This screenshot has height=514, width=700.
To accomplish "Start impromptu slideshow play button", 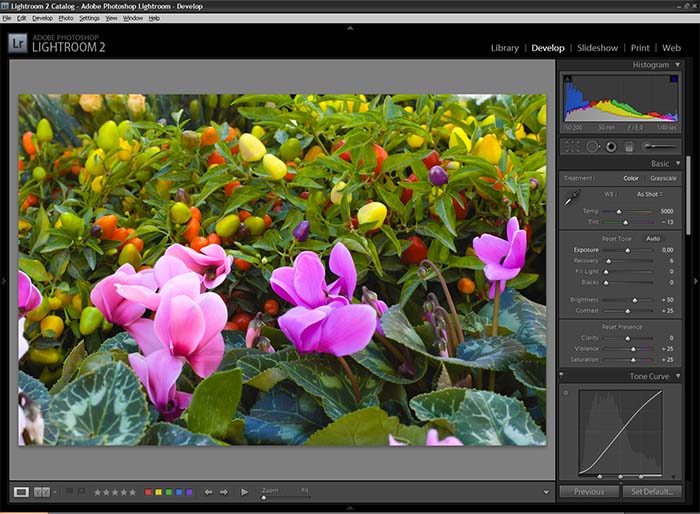I will [x=244, y=492].
